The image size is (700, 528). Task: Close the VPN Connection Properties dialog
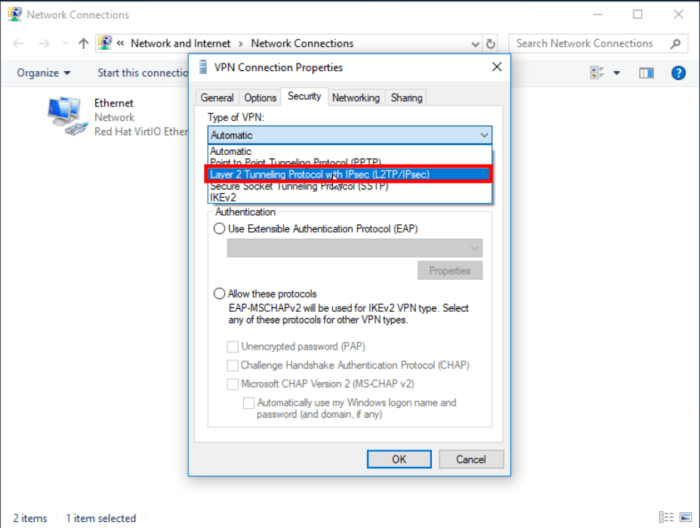[496, 67]
